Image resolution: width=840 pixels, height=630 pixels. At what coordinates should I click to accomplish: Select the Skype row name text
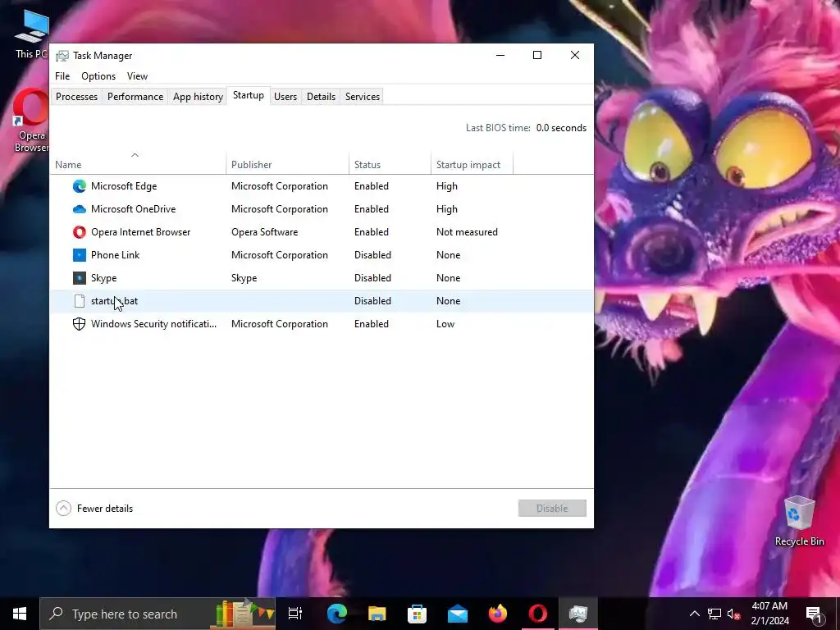coord(104,278)
